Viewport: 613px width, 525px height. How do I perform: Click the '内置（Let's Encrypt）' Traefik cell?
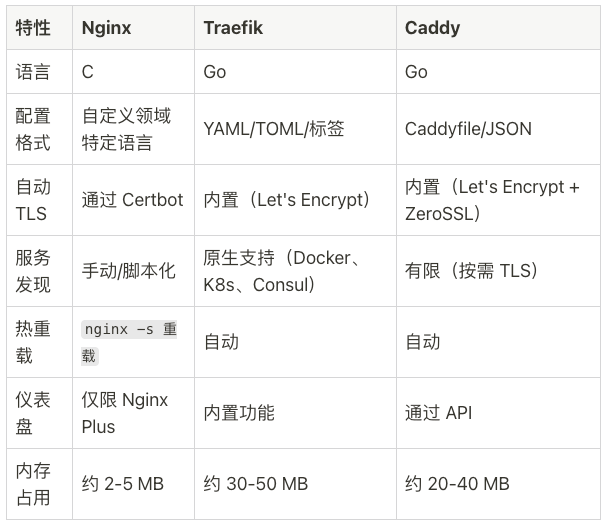(x=286, y=200)
